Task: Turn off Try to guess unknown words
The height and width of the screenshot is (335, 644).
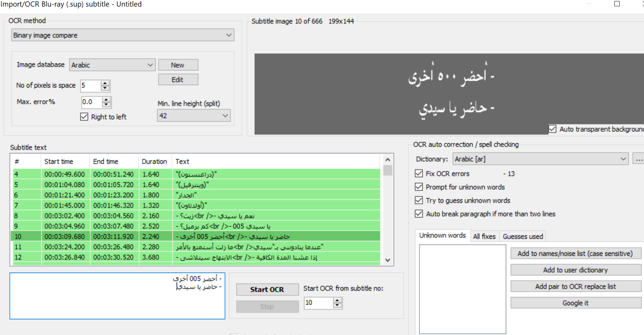Action: pyautogui.click(x=419, y=200)
